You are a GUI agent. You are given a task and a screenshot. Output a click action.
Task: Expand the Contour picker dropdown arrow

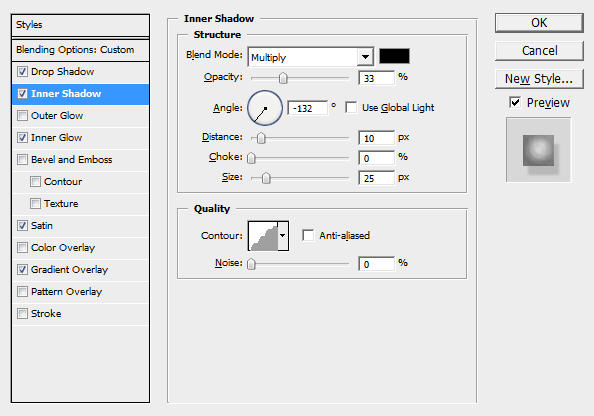(x=283, y=236)
